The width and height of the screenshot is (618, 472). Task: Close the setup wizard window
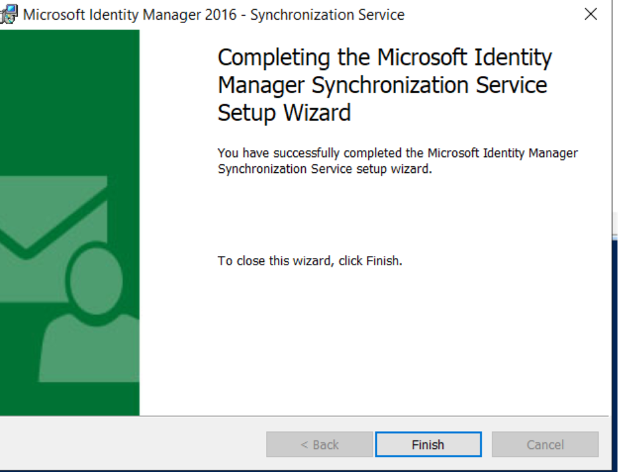pyautogui.click(x=590, y=14)
